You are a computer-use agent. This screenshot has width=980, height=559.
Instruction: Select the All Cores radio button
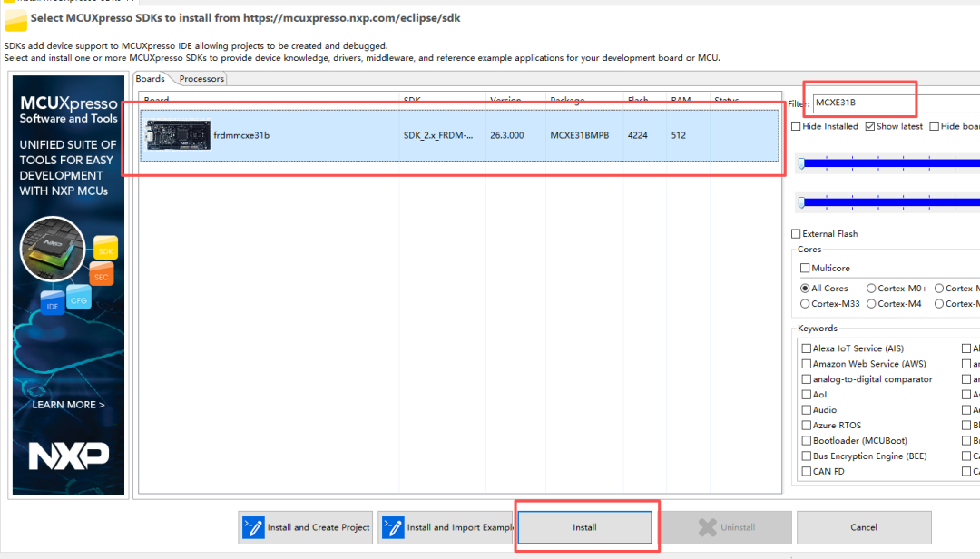click(805, 289)
